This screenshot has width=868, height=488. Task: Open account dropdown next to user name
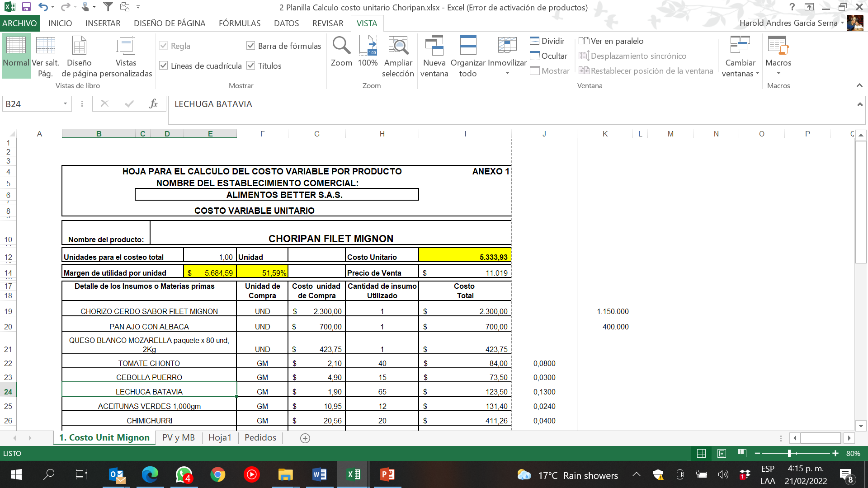[842, 23]
